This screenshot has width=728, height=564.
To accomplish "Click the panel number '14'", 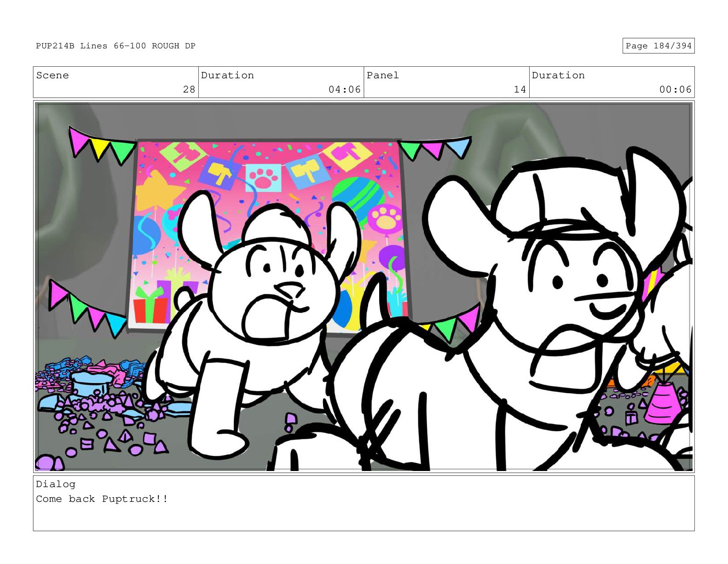I will pyautogui.click(x=520, y=89).
